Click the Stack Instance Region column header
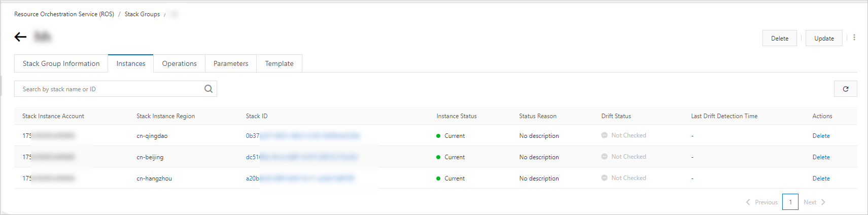The height and width of the screenshot is (215, 868). [165, 116]
